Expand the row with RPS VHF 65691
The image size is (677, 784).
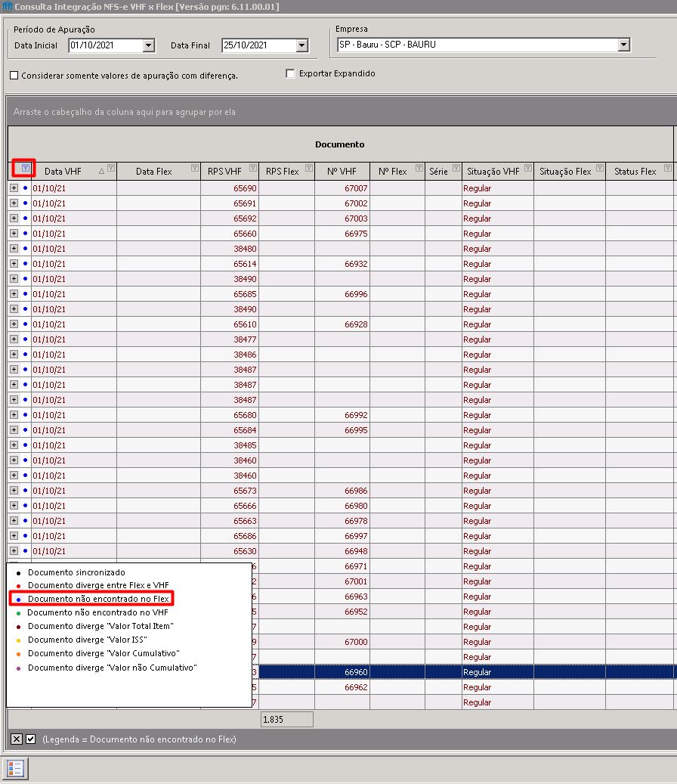(14, 203)
